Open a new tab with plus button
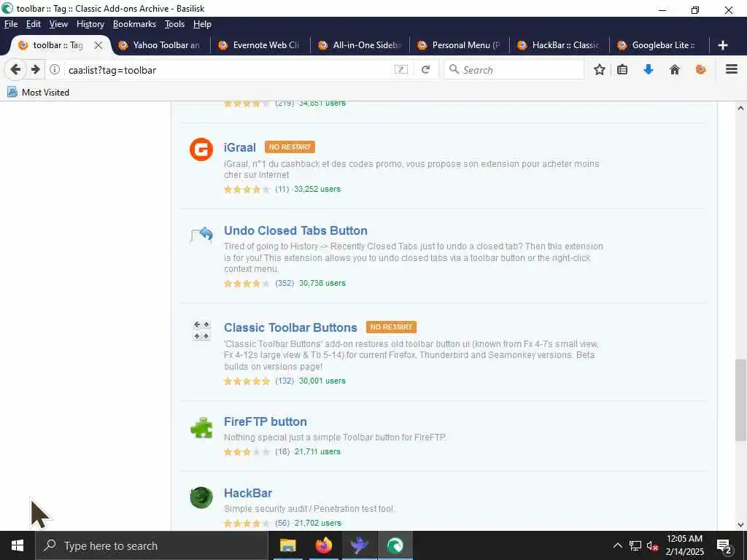Viewport: 747px width, 560px height. (x=723, y=45)
